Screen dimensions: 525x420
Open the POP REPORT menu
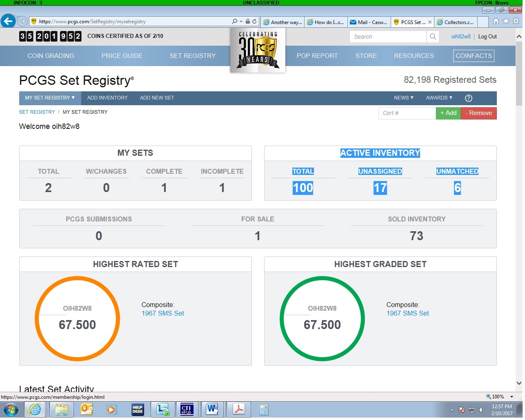click(x=317, y=56)
